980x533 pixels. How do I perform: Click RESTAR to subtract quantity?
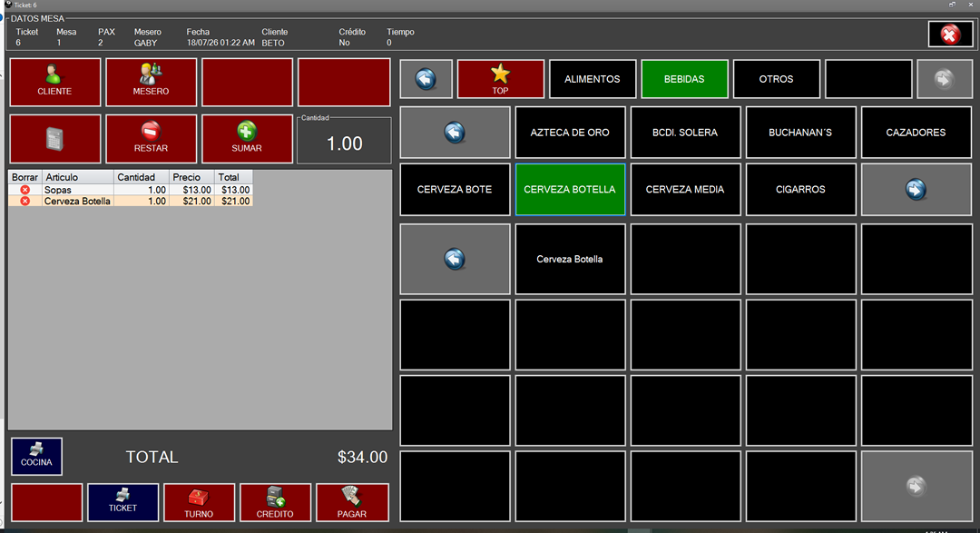click(x=151, y=139)
